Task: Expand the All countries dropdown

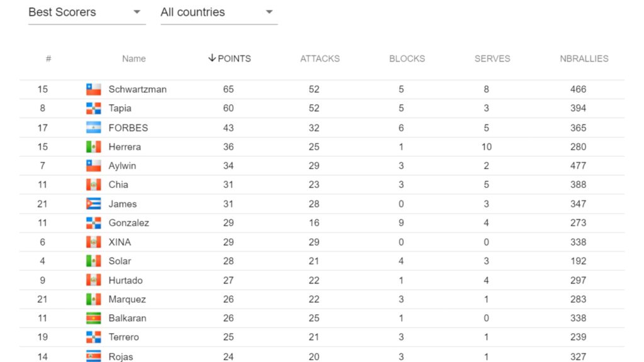Action: 219,12
